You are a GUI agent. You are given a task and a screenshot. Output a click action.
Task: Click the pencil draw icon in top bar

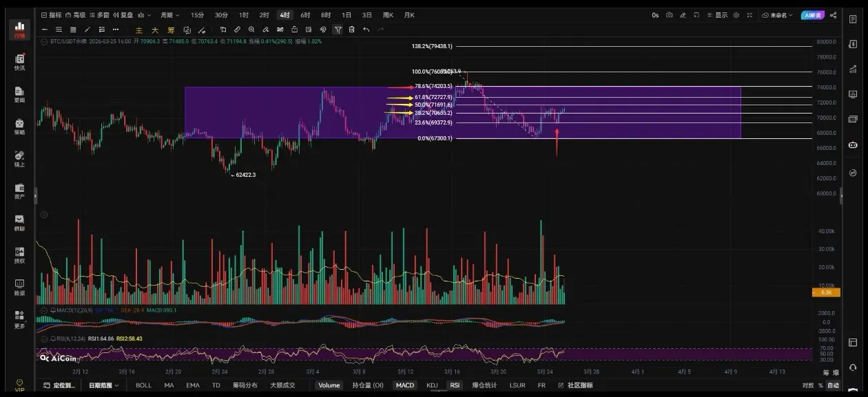[683, 14]
